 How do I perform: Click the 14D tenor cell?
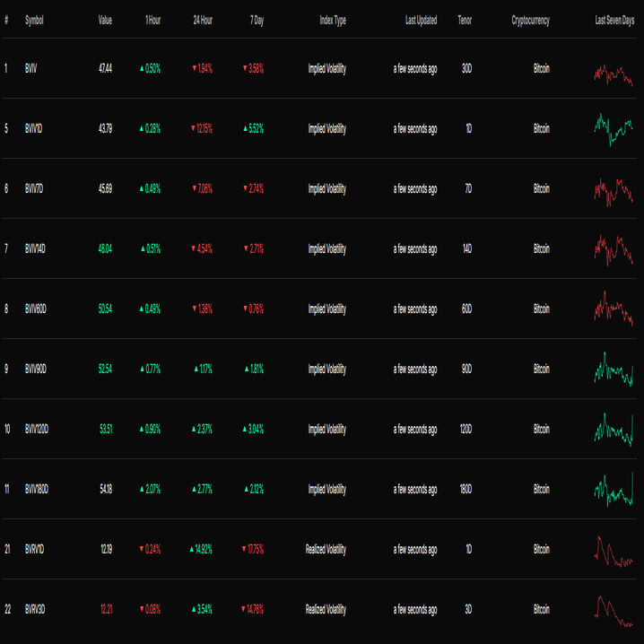(x=467, y=248)
